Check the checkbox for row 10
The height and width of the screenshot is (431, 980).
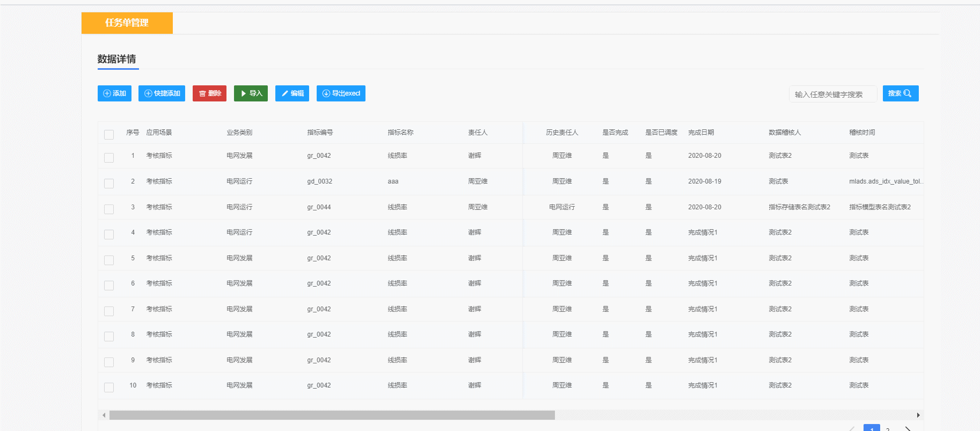pyautogui.click(x=109, y=388)
